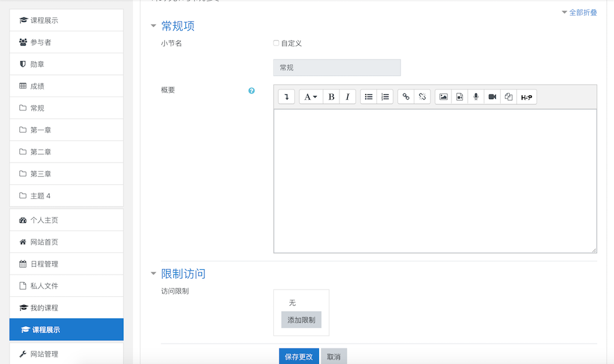Click the 访问限制 label
Viewport: 614px width, 364px height.
click(x=175, y=291)
